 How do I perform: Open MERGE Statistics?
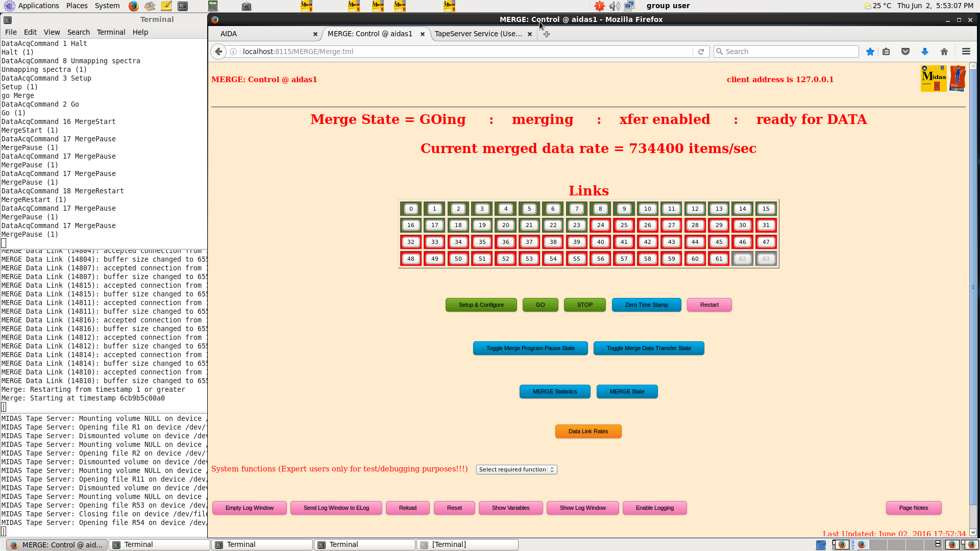555,392
